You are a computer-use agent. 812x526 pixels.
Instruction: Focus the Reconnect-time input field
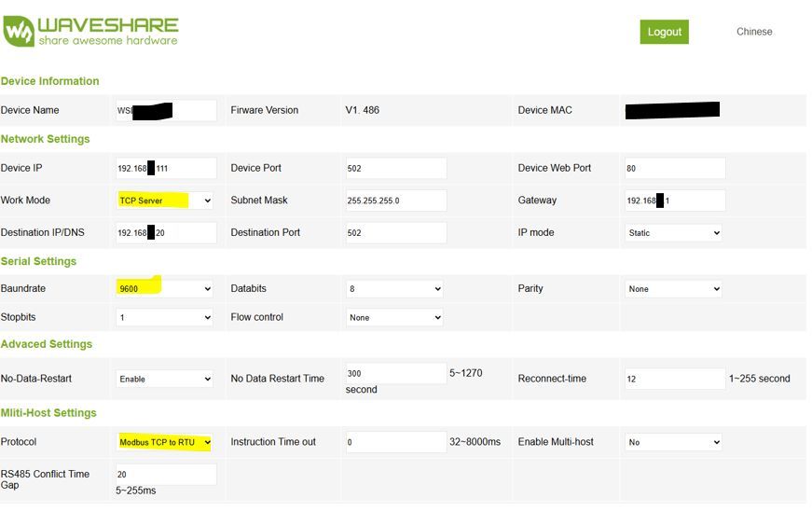[674, 380]
